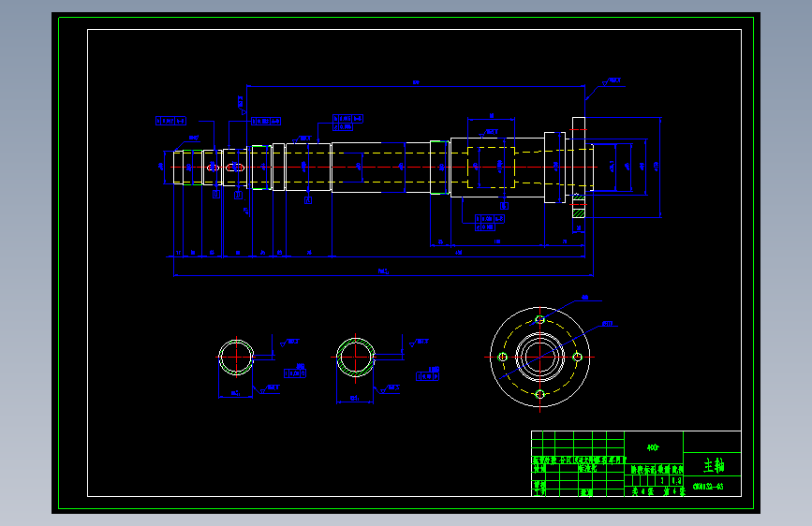Screen dimensions: 812x526
Task: Click the tolerance frame beside left ring section
Action: coord(295,373)
